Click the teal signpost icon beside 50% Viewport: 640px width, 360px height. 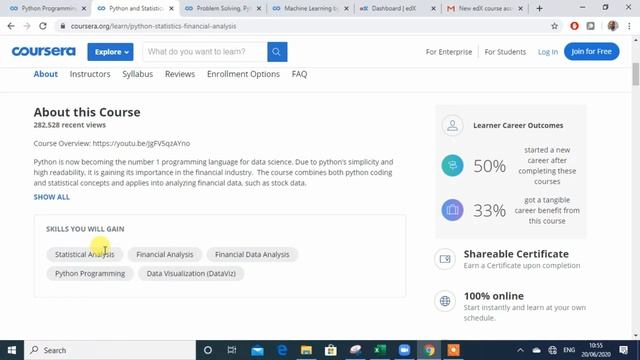[x=452, y=165]
